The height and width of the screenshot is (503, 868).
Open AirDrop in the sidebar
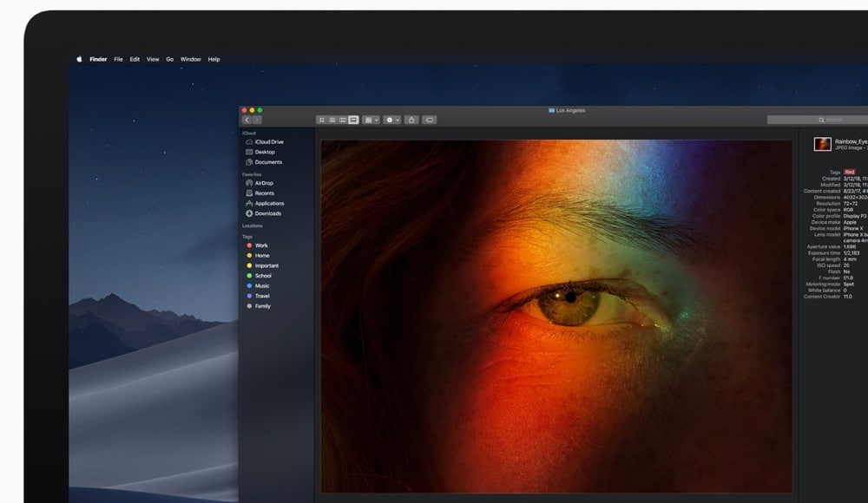[260, 183]
